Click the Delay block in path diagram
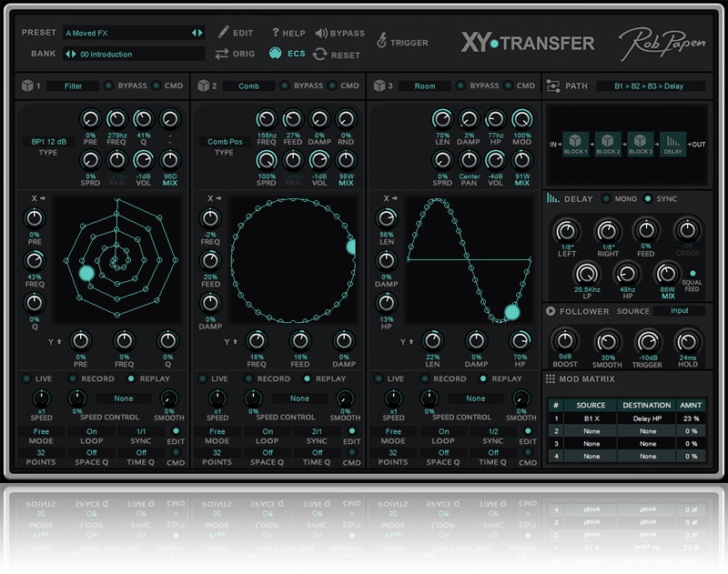 tap(672, 143)
